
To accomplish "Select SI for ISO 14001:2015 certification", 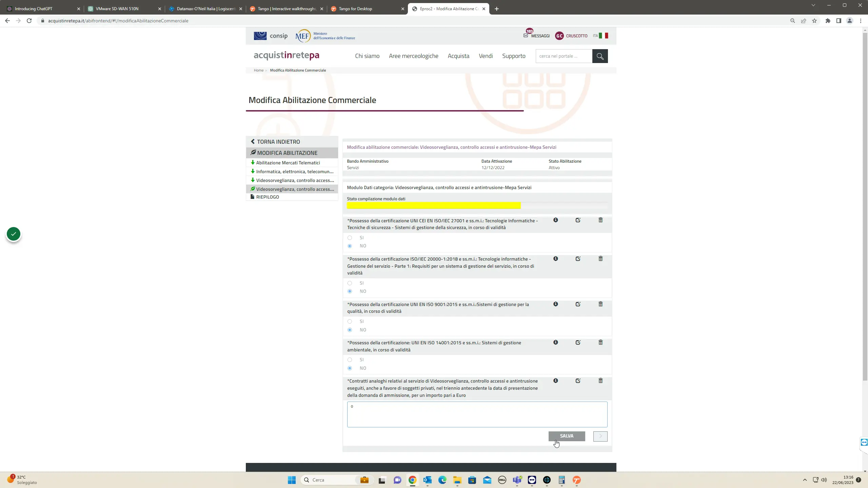I will 350,360.
